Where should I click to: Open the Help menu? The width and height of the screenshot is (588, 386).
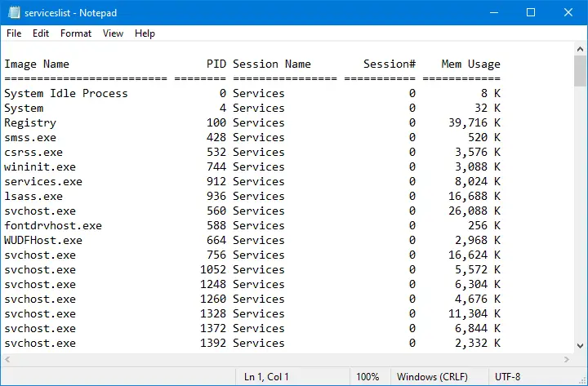[x=145, y=33]
